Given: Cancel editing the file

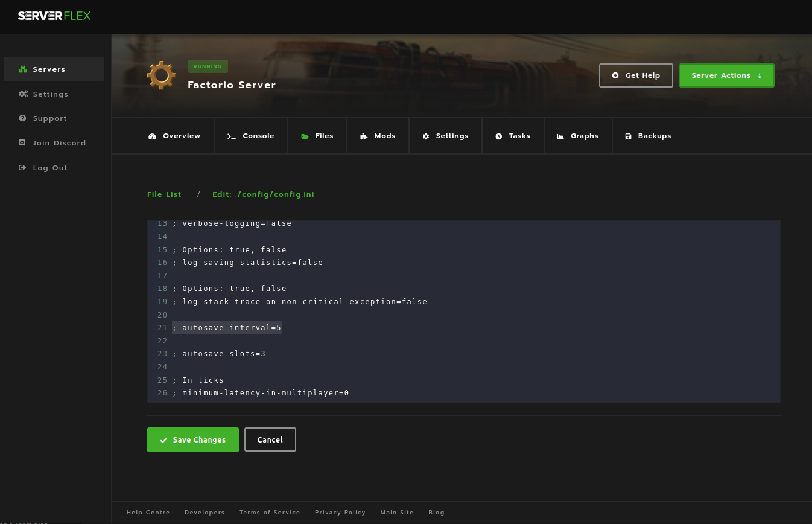Looking at the screenshot, I should click(270, 439).
